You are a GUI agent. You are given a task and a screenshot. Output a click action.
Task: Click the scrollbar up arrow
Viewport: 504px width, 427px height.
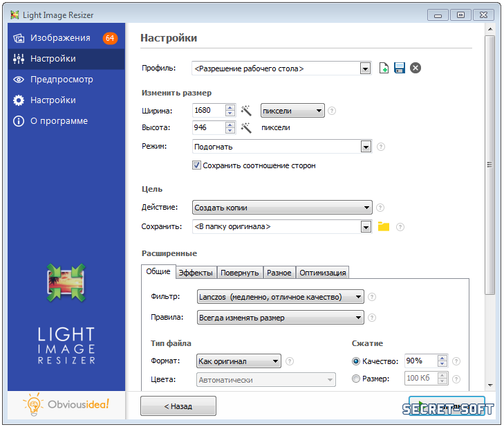pos(490,29)
